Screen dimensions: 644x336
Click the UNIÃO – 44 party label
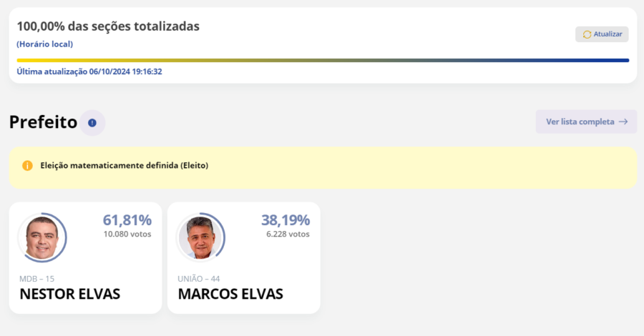[199, 279]
